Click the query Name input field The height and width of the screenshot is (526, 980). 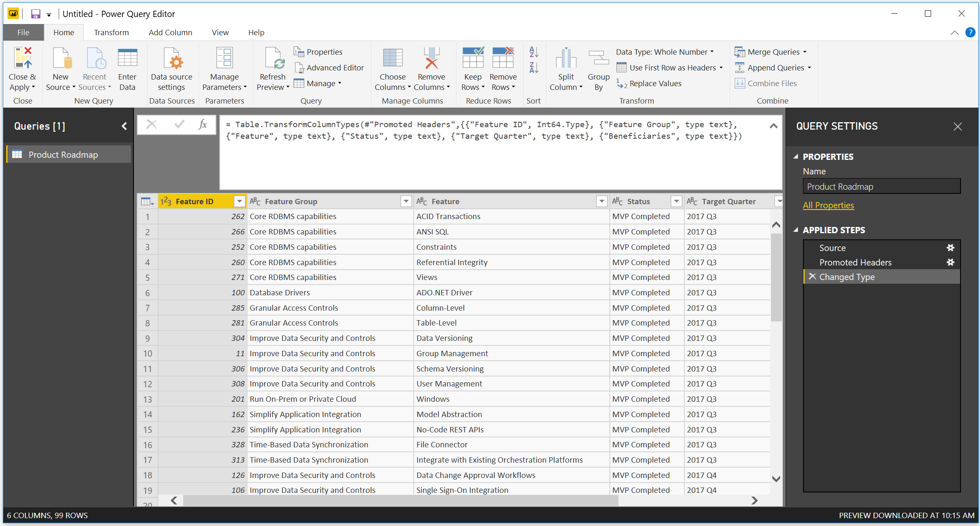click(x=881, y=186)
